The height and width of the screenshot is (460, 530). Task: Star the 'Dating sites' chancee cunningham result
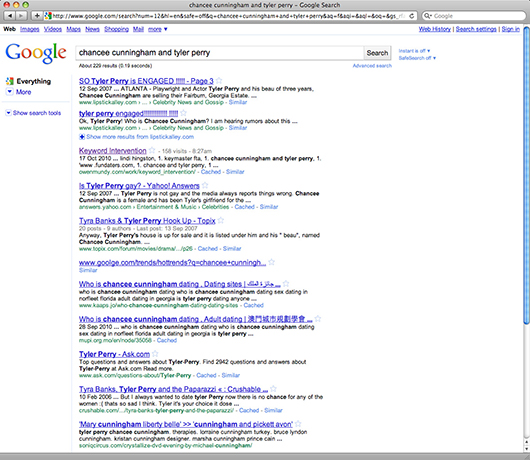(x=286, y=283)
